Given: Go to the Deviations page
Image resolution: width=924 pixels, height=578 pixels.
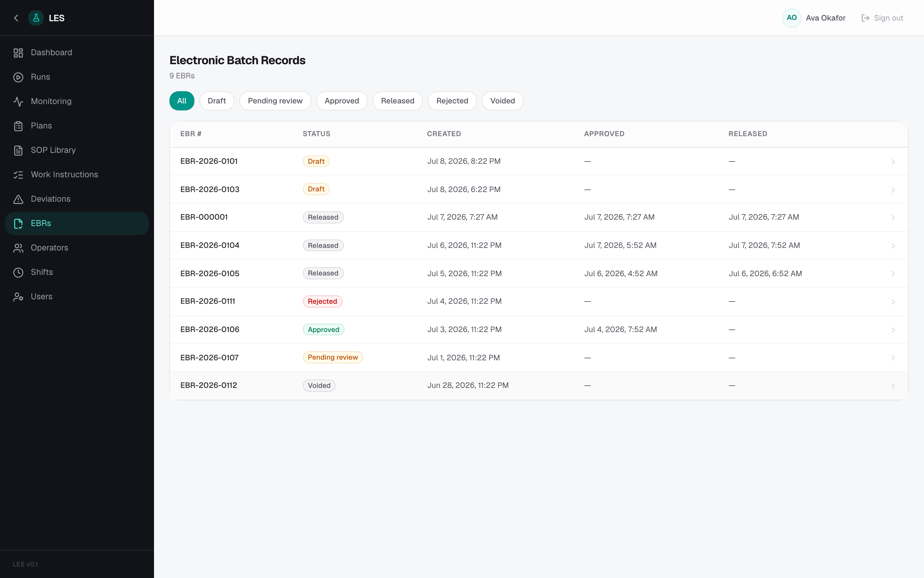Looking at the screenshot, I should click(51, 199).
